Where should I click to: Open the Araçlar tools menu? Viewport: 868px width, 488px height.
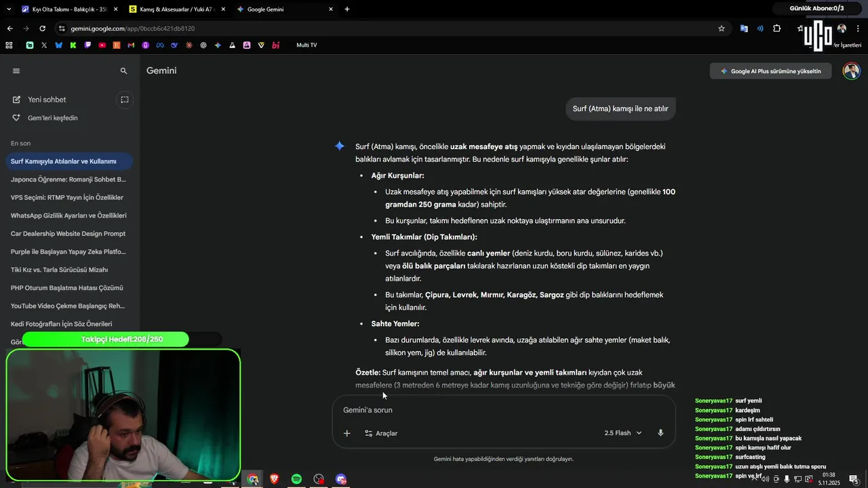tap(381, 433)
